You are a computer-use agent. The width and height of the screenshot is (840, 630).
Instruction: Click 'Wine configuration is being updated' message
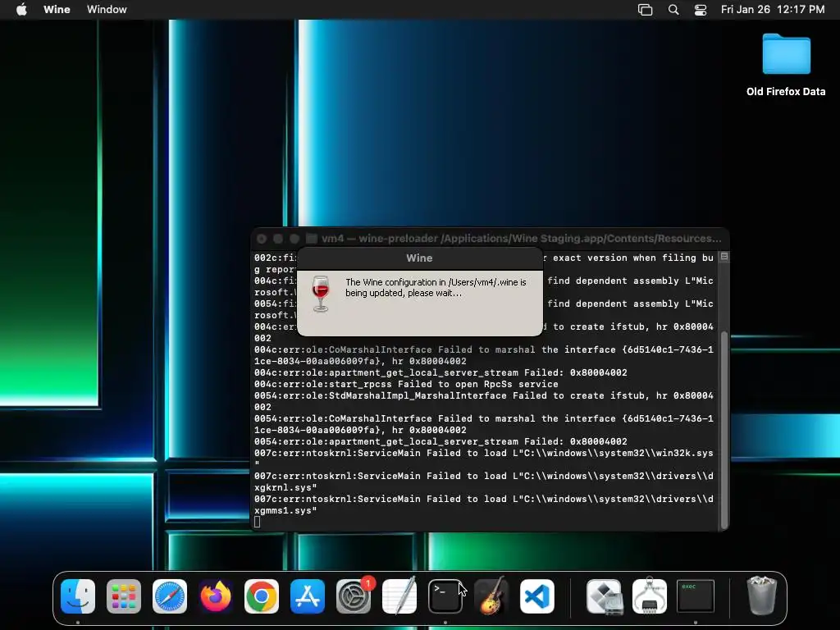click(x=436, y=288)
